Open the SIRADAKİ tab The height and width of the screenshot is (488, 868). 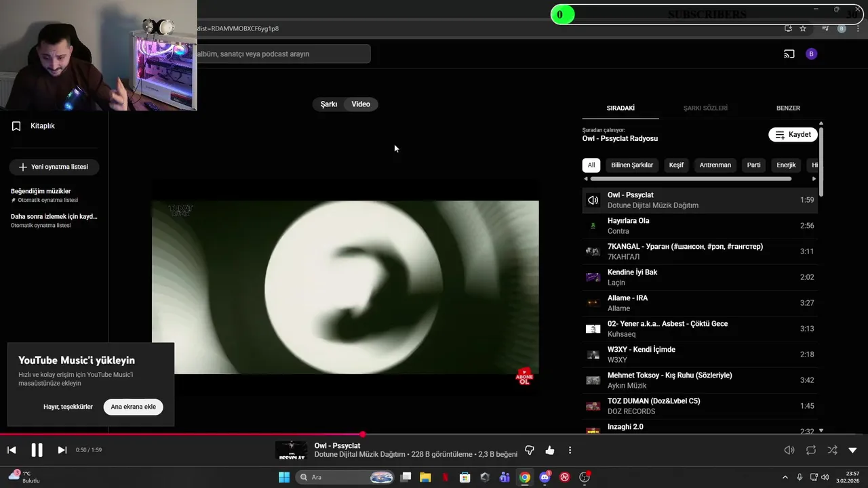click(x=620, y=108)
